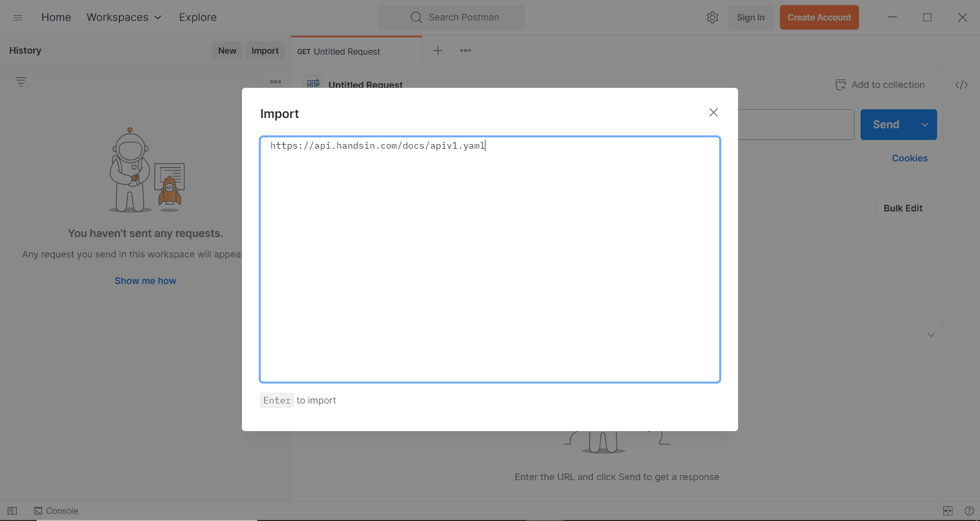Click the Import dialog title

[280, 114]
